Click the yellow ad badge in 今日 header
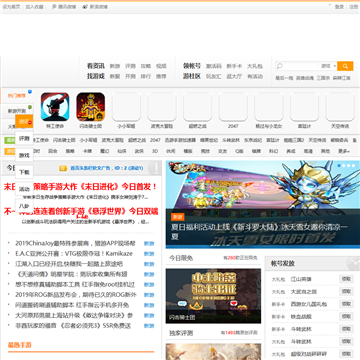Viewport: 360px width, 360px height. (63, 168)
